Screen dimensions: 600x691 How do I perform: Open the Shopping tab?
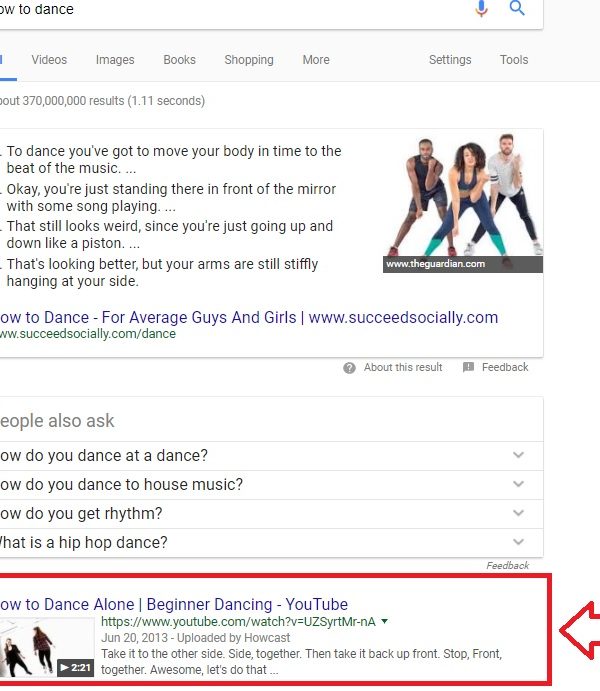pos(249,59)
